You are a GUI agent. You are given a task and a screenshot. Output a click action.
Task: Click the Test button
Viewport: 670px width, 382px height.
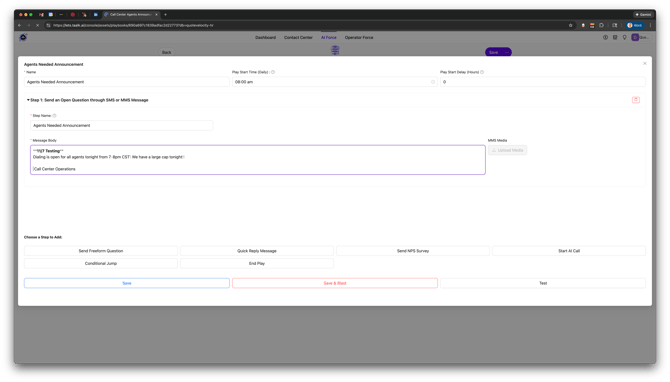543,283
